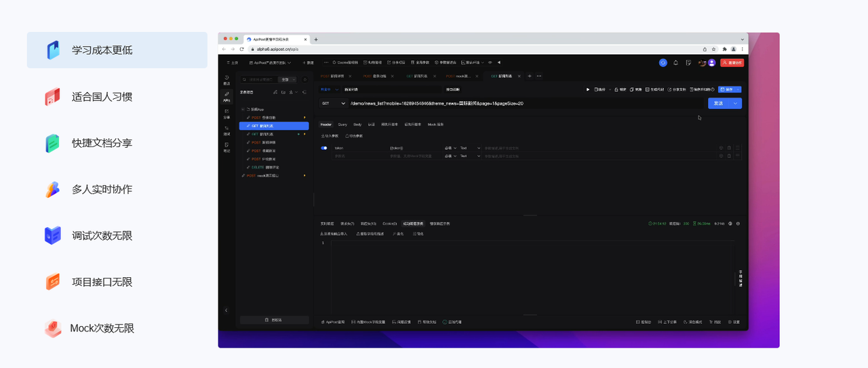The width and height of the screenshot is (868, 368).
Task: Click the 分享文档 share document button
Action: 677,89
